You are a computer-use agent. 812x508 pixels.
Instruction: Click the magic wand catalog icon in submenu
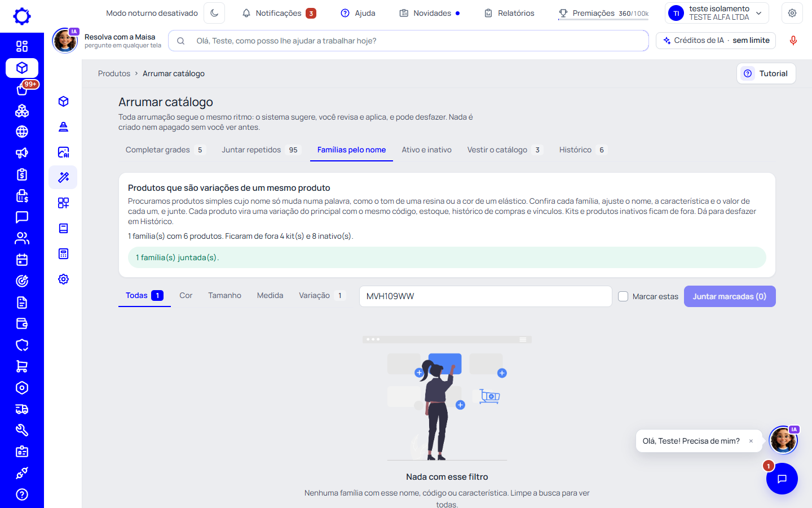pos(63,177)
